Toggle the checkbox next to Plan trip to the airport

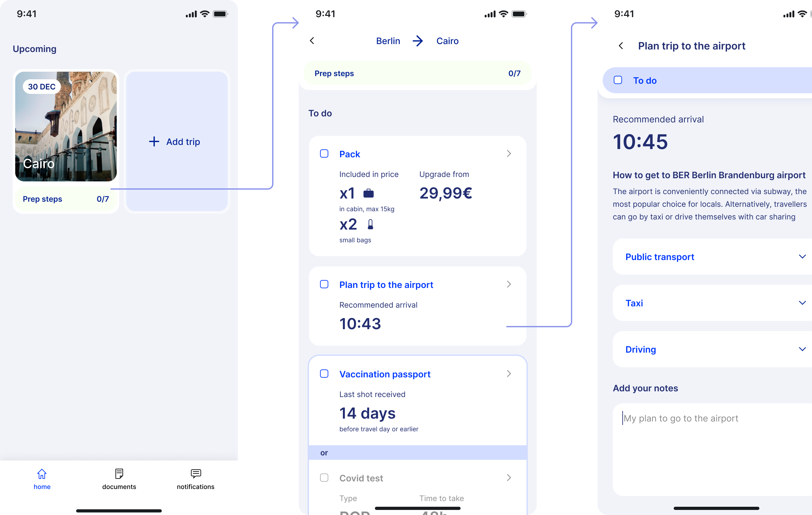click(x=324, y=285)
